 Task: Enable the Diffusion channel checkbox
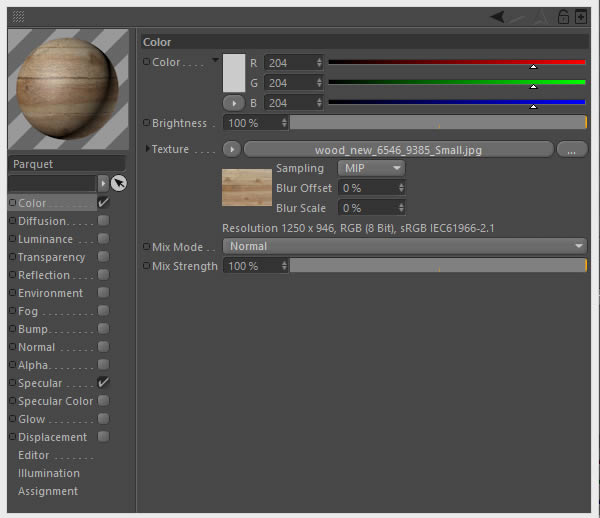[x=103, y=220]
